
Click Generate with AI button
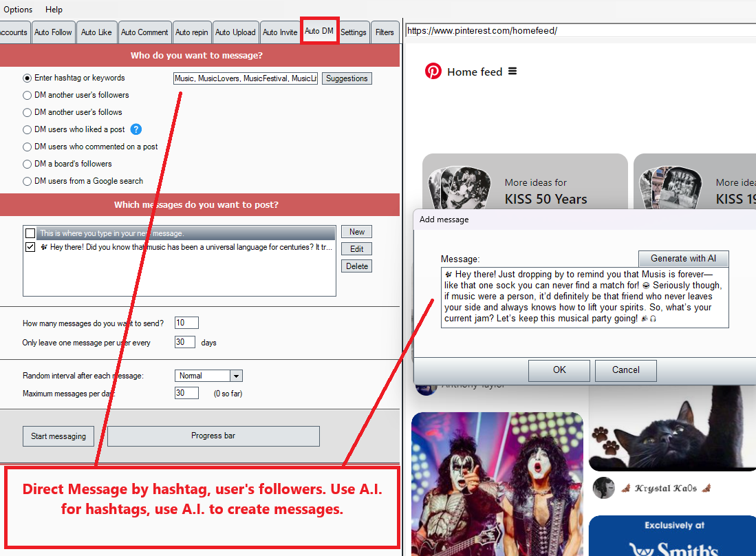[683, 259]
